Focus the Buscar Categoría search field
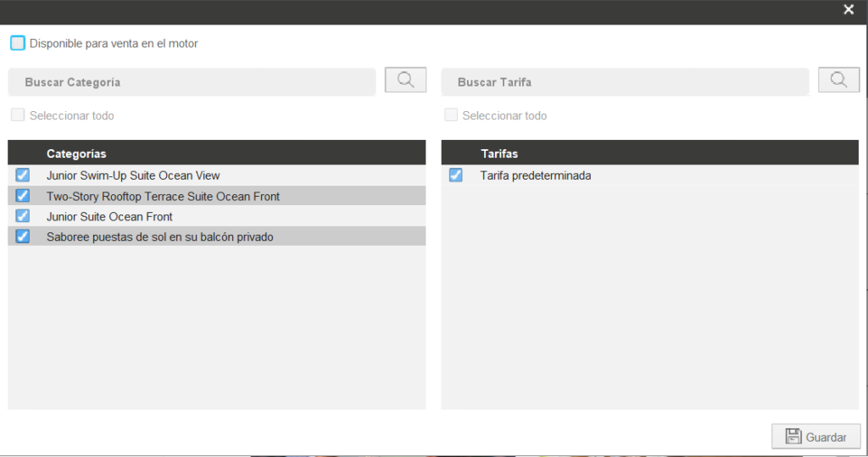Screen dimensions: 868x457 tap(192, 82)
